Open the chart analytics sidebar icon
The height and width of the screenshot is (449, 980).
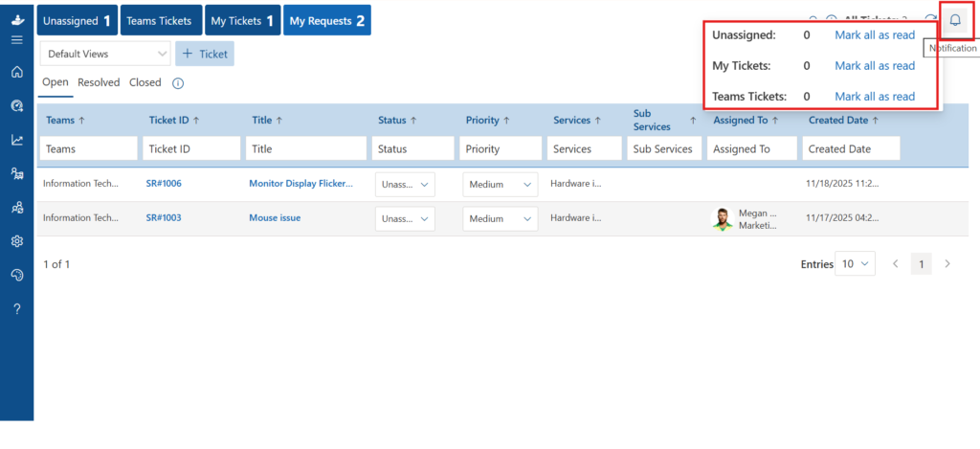point(16,140)
